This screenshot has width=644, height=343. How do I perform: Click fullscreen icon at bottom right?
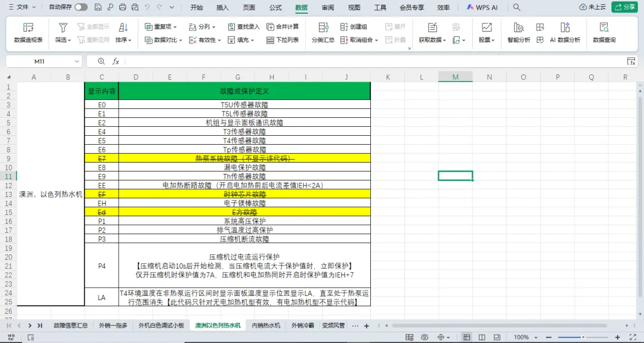[633, 337]
